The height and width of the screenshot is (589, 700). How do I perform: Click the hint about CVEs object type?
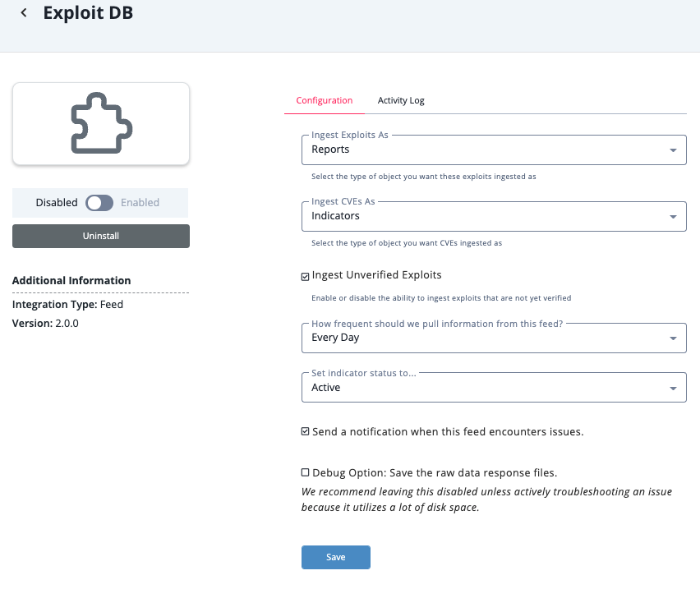pos(407,243)
